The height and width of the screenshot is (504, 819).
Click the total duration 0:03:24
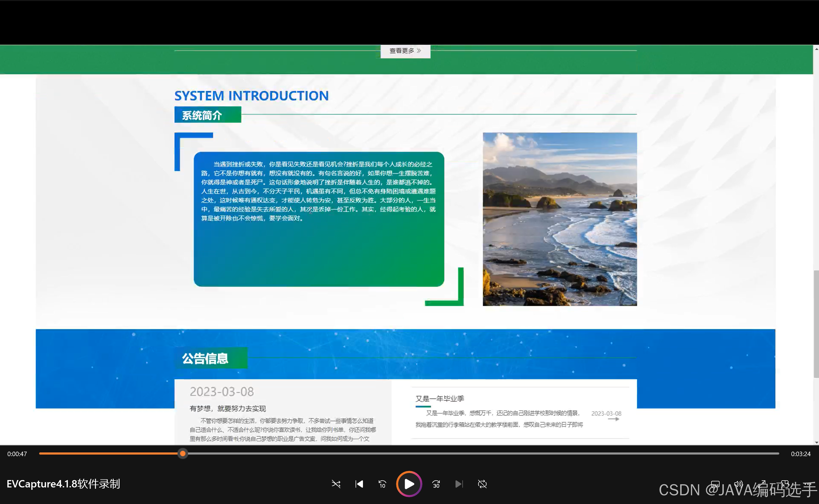pos(801,454)
